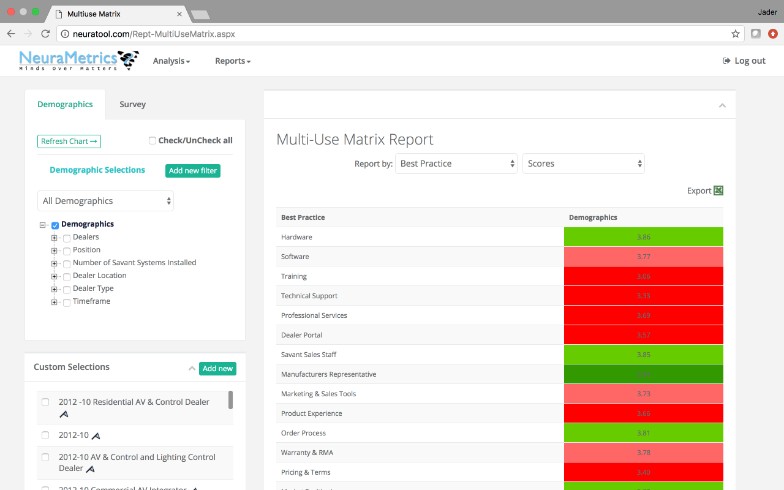The width and height of the screenshot is (784, 490).
Task: Click the Custom Selections list scrollbar
Action: coord(230,400)
